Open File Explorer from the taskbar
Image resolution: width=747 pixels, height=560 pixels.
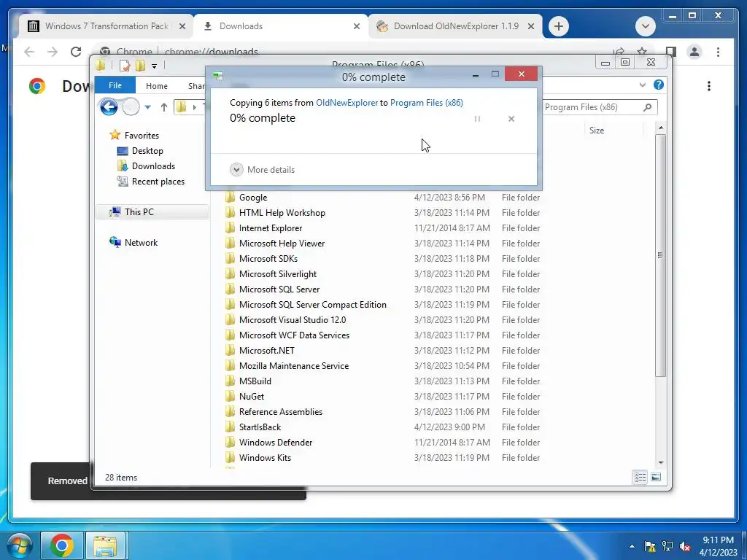(105, 545)
